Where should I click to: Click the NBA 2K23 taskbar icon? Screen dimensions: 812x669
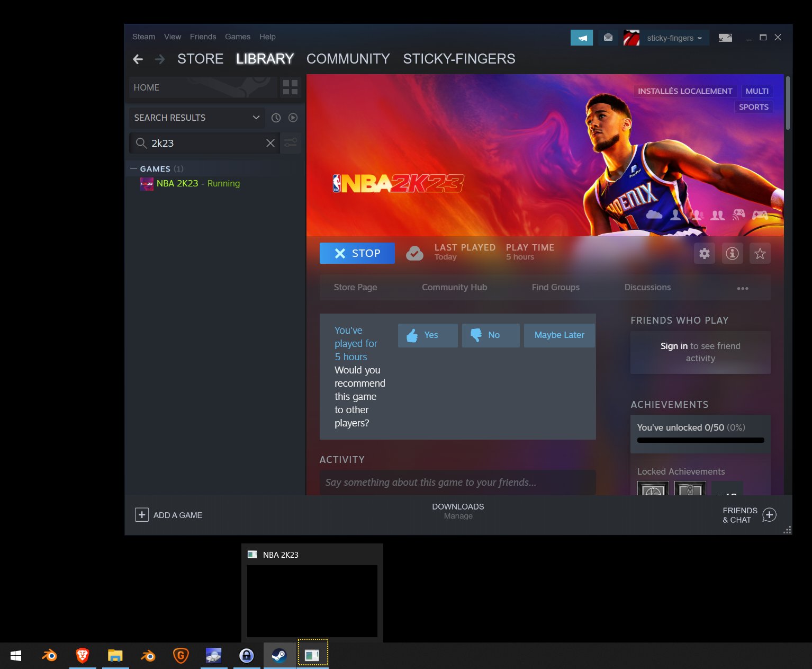(312, 656)
